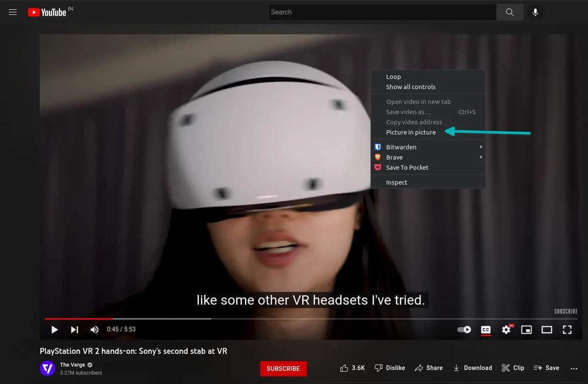This screenshot has height=384, width=588.
Task: Enter fullscreen mode
Action: click(x=567, y=330)
